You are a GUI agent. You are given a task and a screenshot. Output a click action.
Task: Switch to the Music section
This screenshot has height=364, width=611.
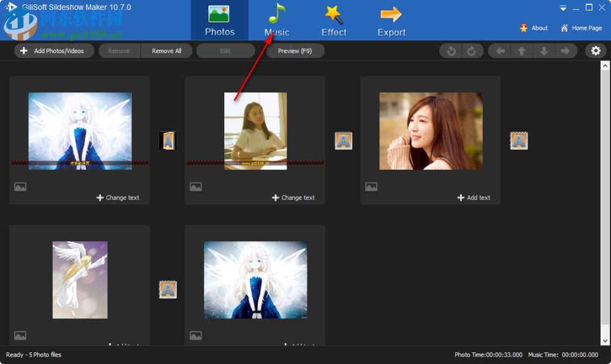(276, 18)
